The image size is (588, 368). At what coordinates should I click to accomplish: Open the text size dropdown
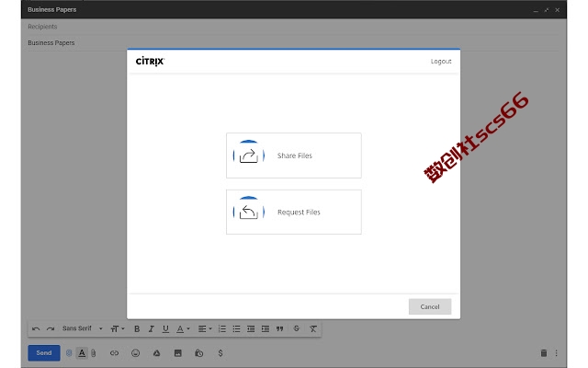coord(118,329)
